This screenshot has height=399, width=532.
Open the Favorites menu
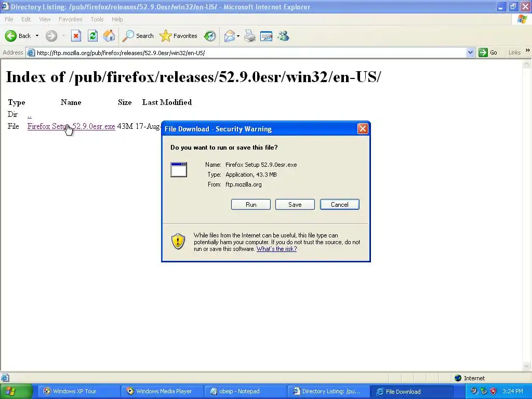click(x=70, y=19)
